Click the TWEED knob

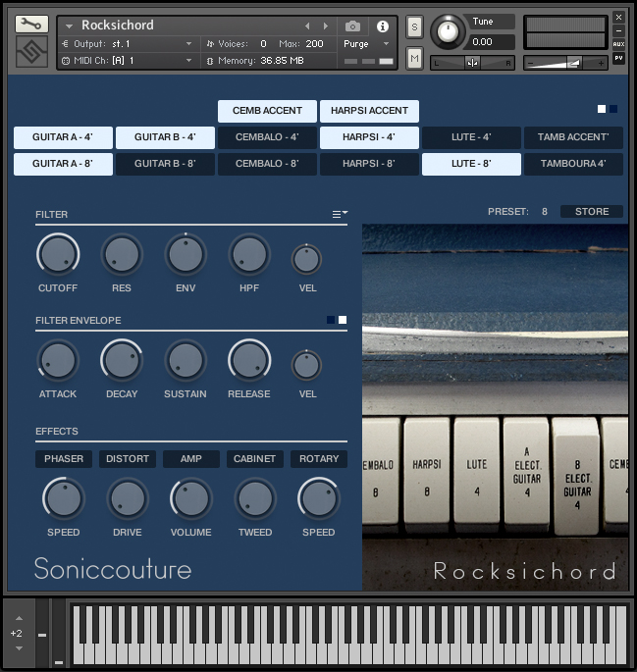click(x=255, y=499)
